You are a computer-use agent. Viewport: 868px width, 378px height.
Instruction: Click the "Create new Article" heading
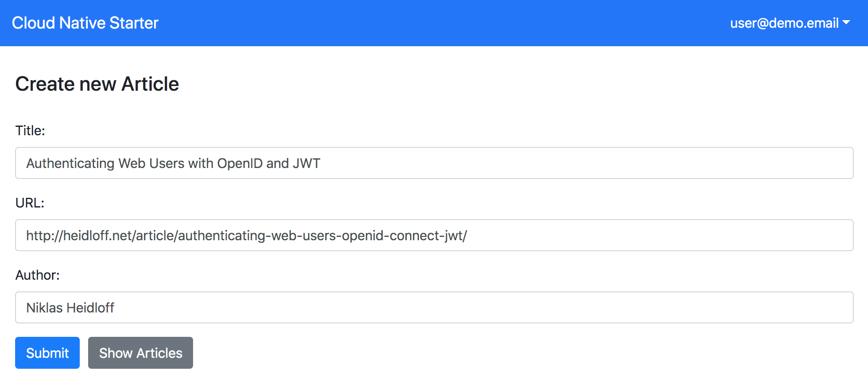click(x=97, y=84)
